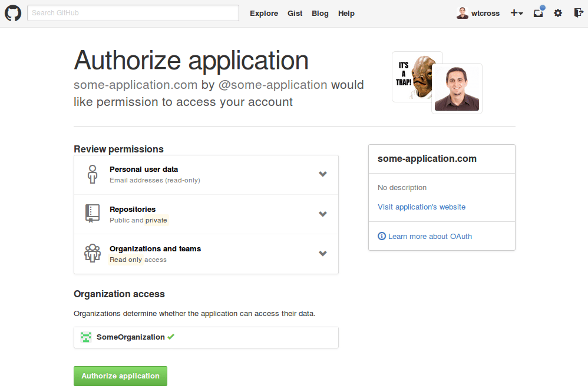Open the plus create-new dropdown
This screenshot has height=392, width=588.
[517, 13]
